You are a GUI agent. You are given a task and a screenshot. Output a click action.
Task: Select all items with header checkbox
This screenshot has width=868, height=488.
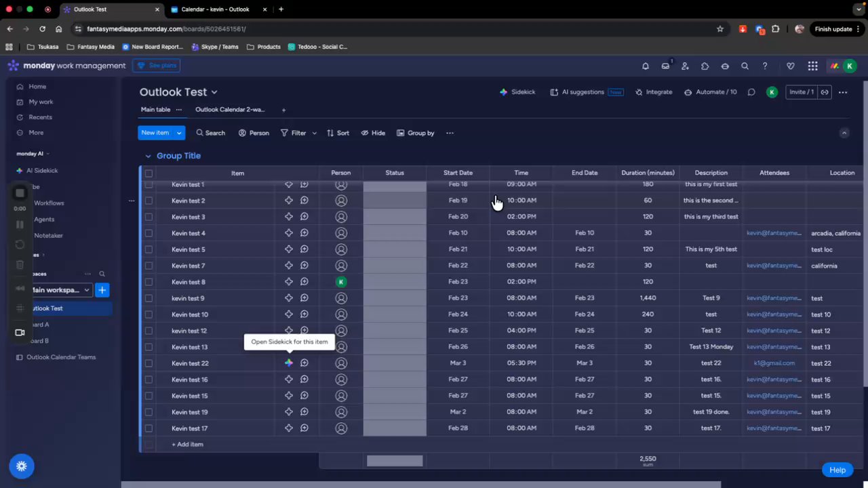(x=149, y=173)
